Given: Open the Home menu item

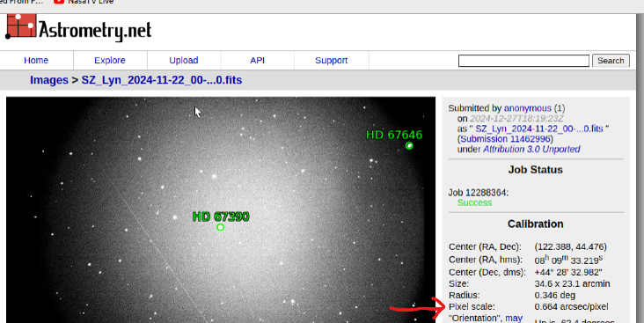Looking at the screenshot, I should [x=36, y=61].
